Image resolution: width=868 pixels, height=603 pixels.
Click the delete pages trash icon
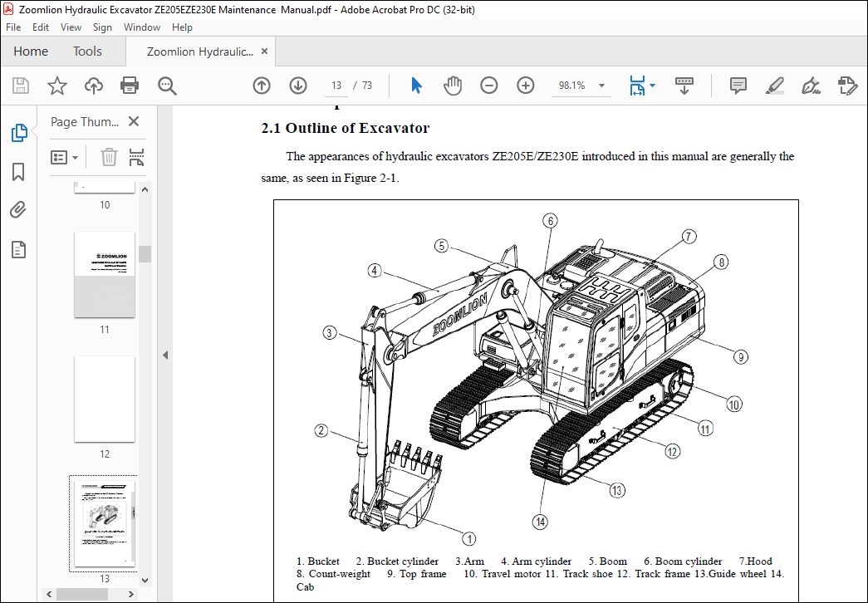[x=109, y=157]
